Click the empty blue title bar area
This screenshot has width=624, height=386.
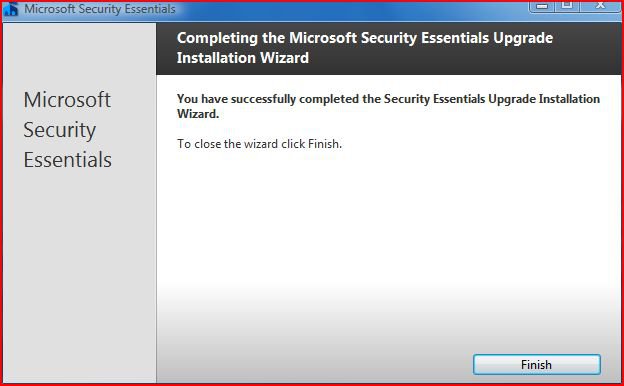tap(350, 10)
